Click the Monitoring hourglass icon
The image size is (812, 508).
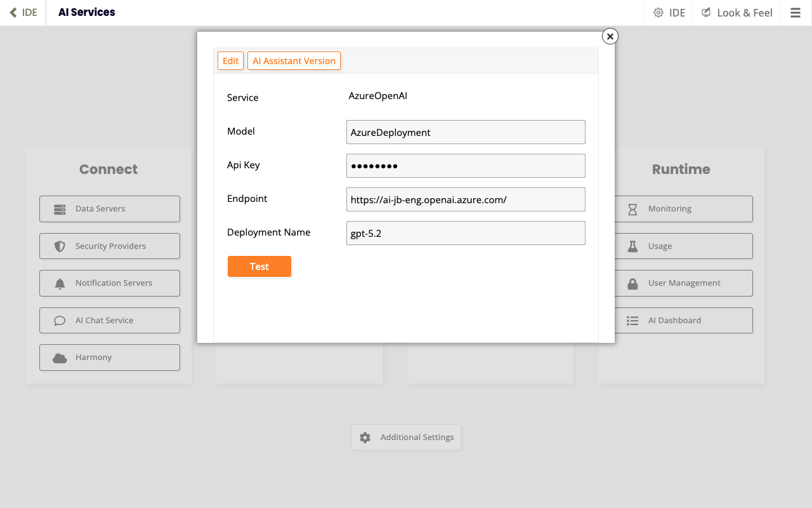click(632, 209)
